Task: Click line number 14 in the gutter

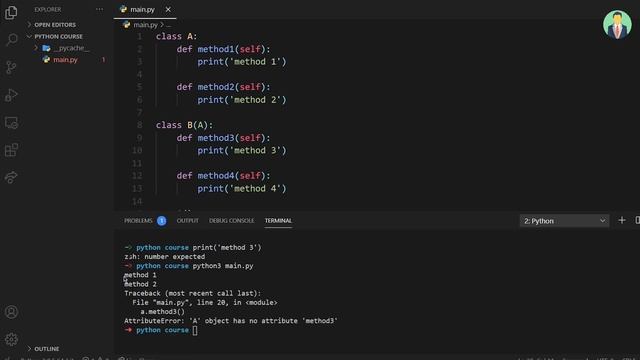Action: (x=138, y=201)
